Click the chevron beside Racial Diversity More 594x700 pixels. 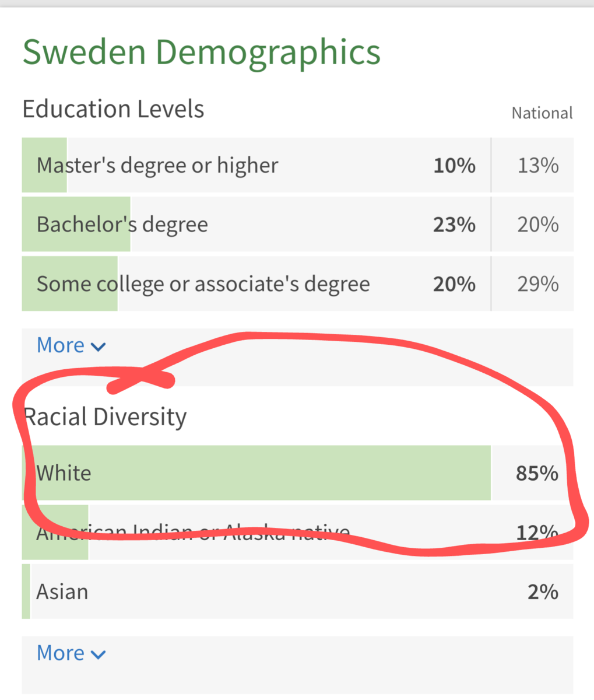(99, 654)
